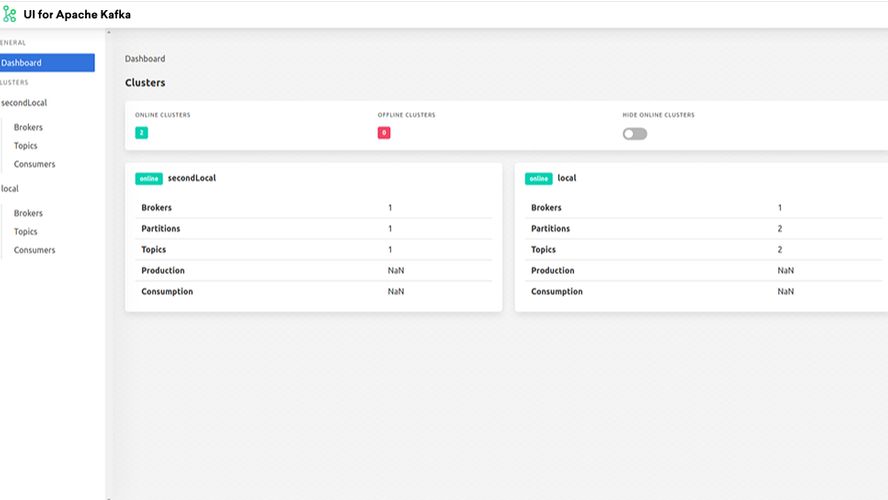This screenshot has height=500, width=888.
Task: Open the secondLocal cluster card title
Action: (192, 178)
